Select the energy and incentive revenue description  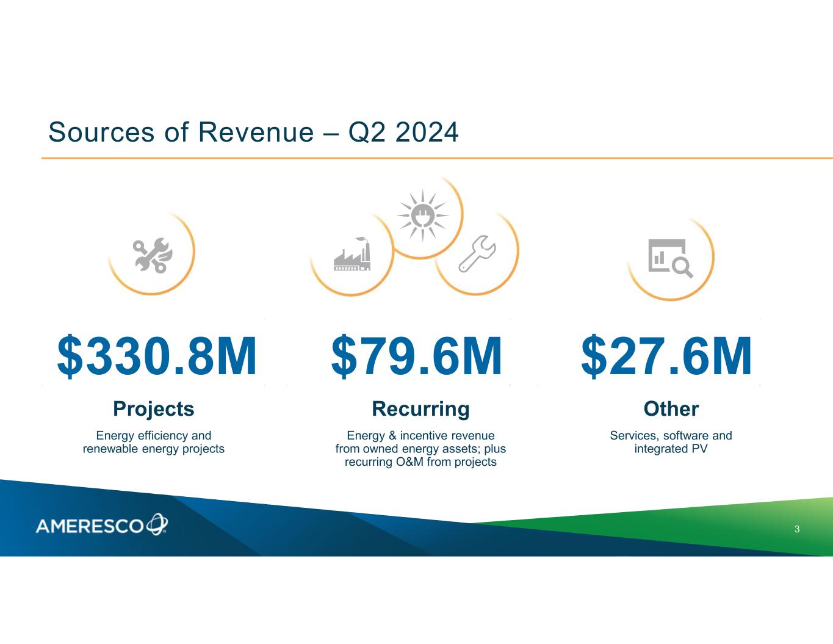pyautogui.click(x=420, y=449)
